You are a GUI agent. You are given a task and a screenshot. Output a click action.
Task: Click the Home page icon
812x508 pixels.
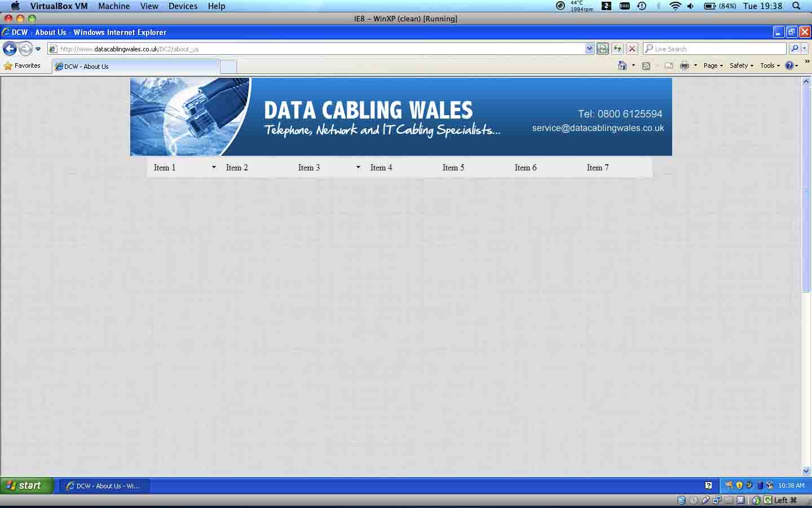click(623, 65)
